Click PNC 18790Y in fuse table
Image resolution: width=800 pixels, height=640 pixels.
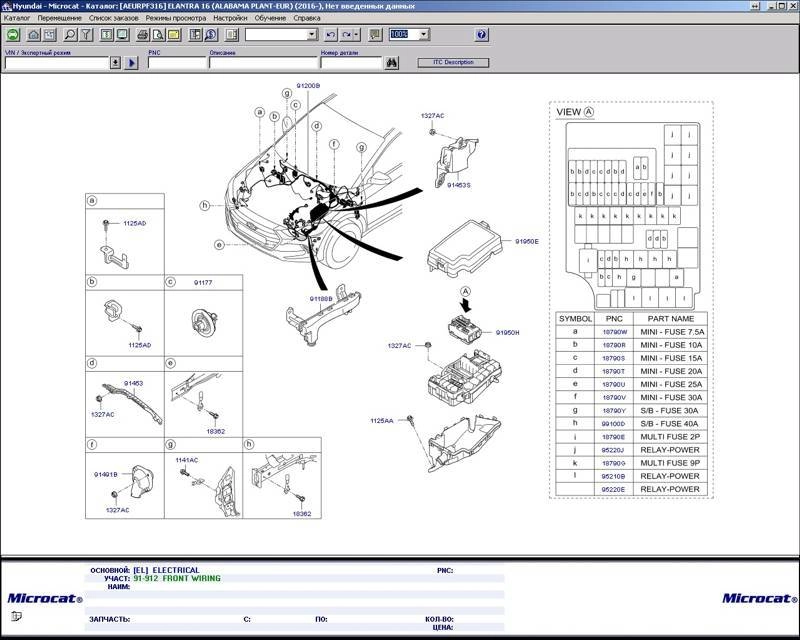(x=614, y=411)
